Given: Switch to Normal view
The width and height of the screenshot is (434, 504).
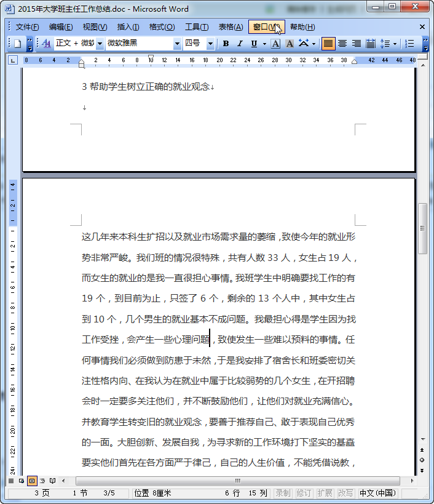Looking at the screenshot, I should click(11, 481).
